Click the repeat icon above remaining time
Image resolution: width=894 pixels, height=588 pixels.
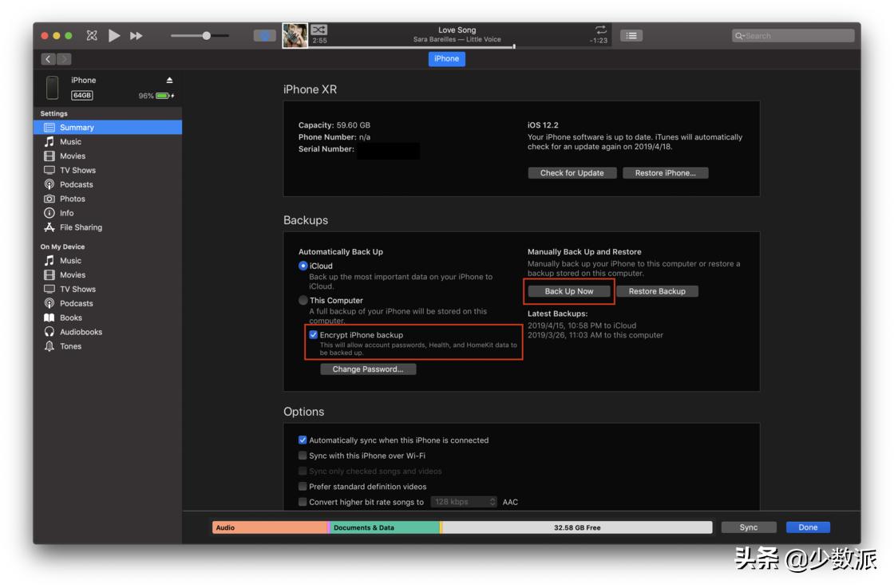600,30
